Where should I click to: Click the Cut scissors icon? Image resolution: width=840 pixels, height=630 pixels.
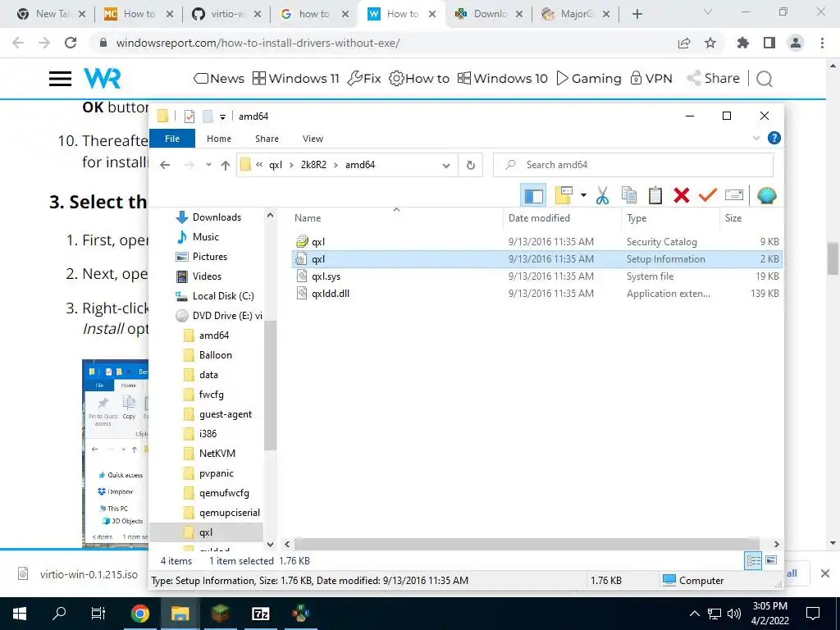pos(602,195)
